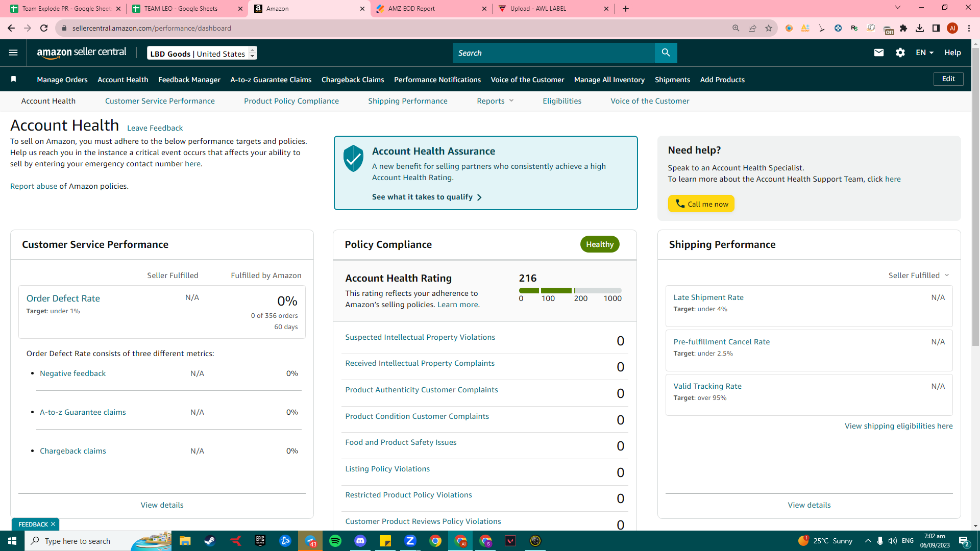
Task: Open Suspected Intellectual Property Violations
Action: 420,337
